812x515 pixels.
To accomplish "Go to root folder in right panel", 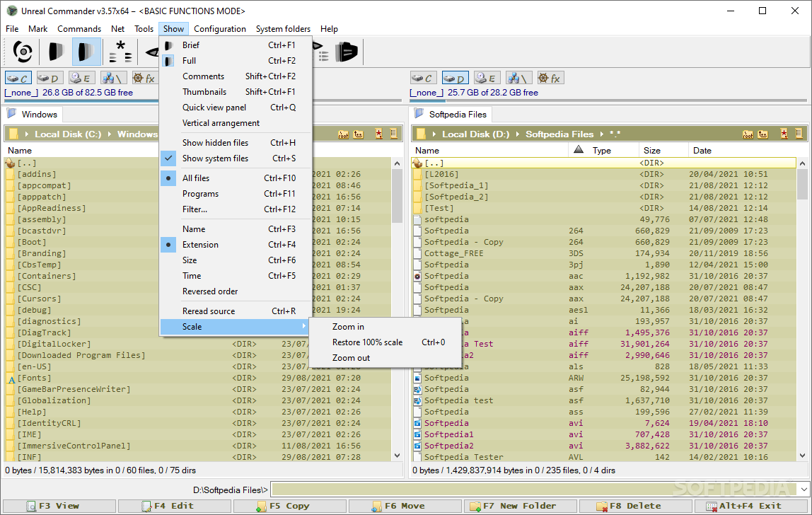I will 748,134.
